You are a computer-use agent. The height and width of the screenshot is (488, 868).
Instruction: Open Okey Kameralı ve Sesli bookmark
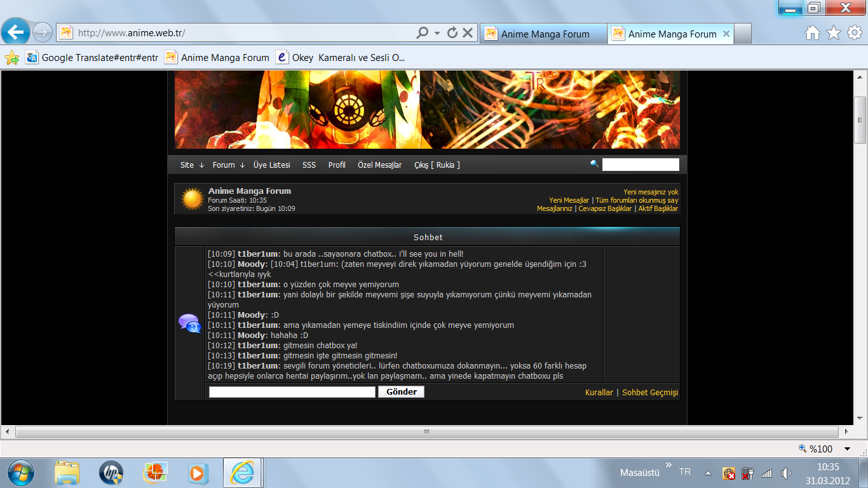[341, 58]
